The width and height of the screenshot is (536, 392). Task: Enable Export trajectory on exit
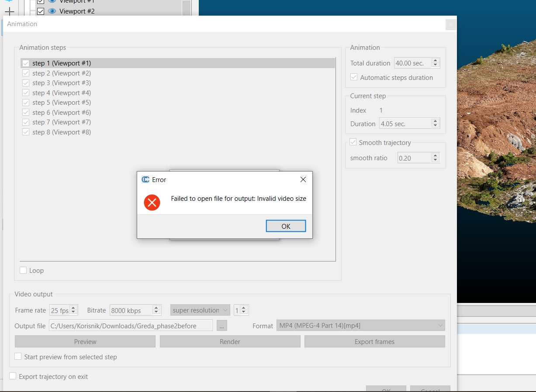click(x=13, y=376)
